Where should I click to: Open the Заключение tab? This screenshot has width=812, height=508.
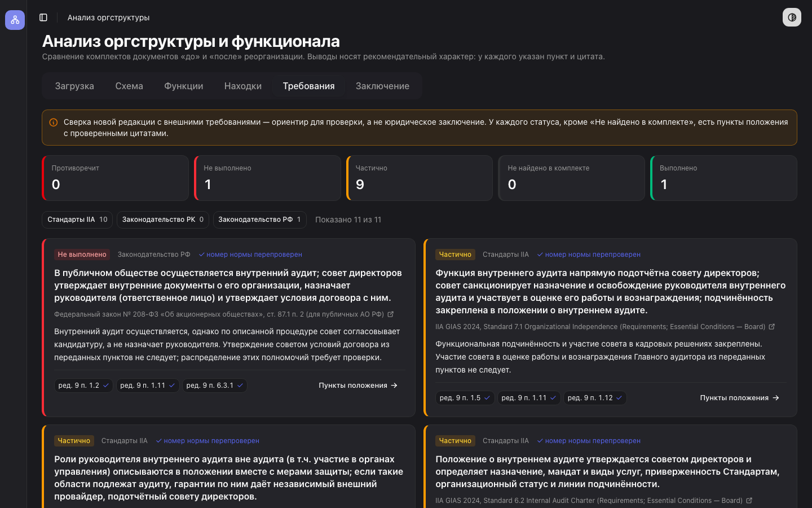tap(382, 86)
